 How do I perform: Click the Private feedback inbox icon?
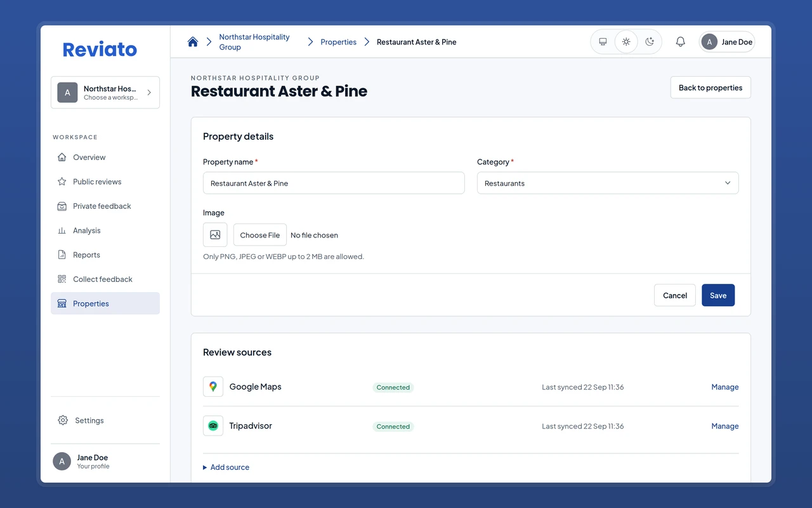tap(62, 206)
